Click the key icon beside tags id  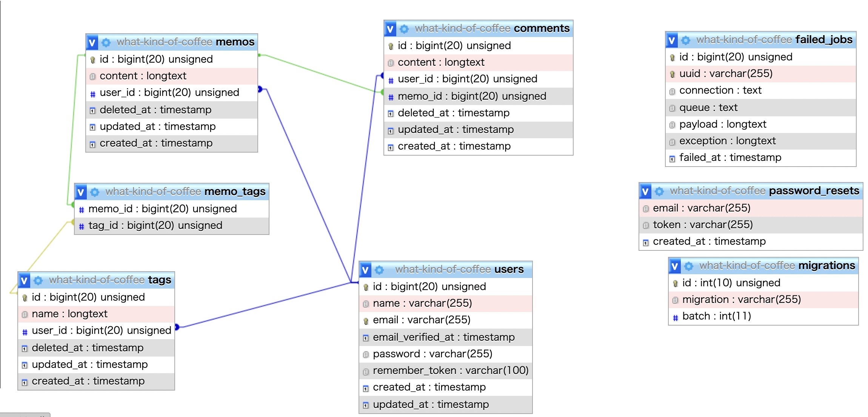tap(25, 298)
